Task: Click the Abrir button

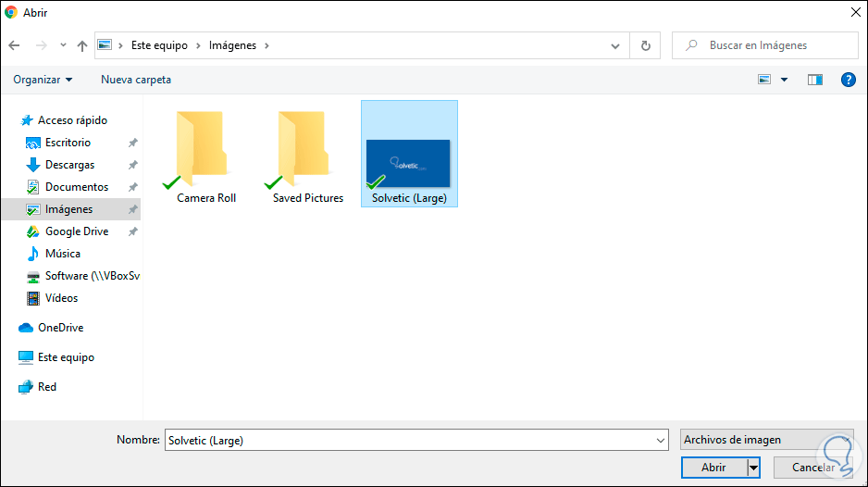Action: click(x=713, y=467)
